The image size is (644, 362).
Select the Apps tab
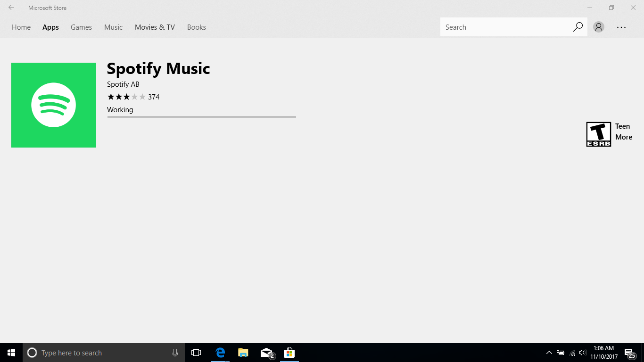click(x=50, y=27)
